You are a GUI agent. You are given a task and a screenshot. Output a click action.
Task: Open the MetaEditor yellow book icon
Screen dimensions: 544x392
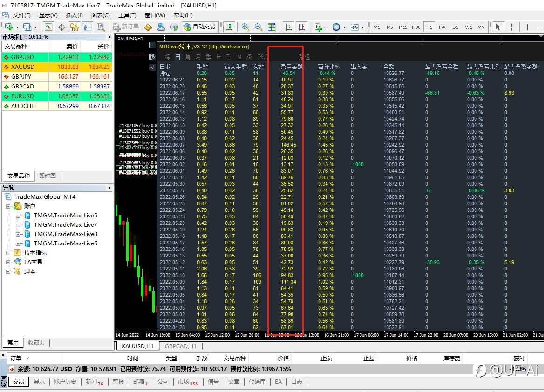pos(148,27)
